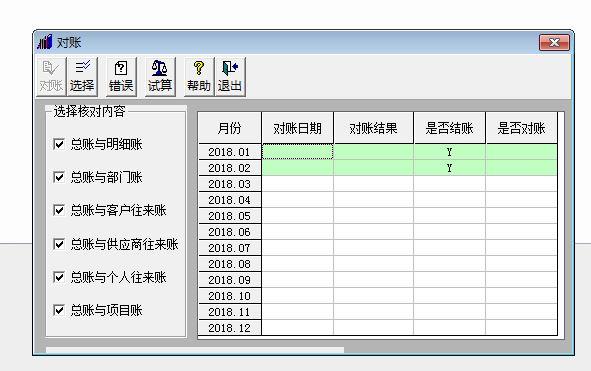Click the 退出 exit door icon

[230, 77]
